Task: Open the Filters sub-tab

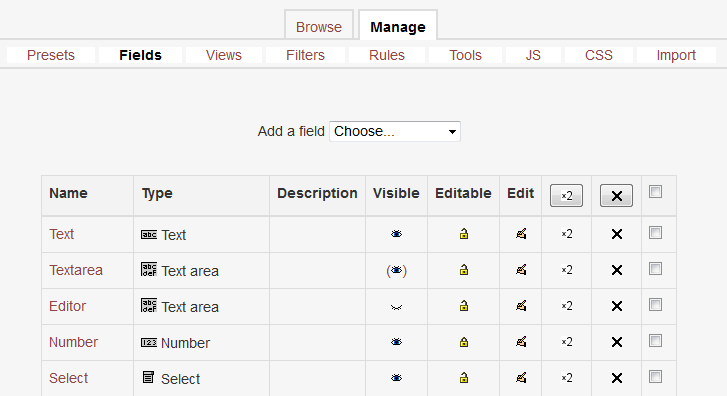Action: click(305, 55)
